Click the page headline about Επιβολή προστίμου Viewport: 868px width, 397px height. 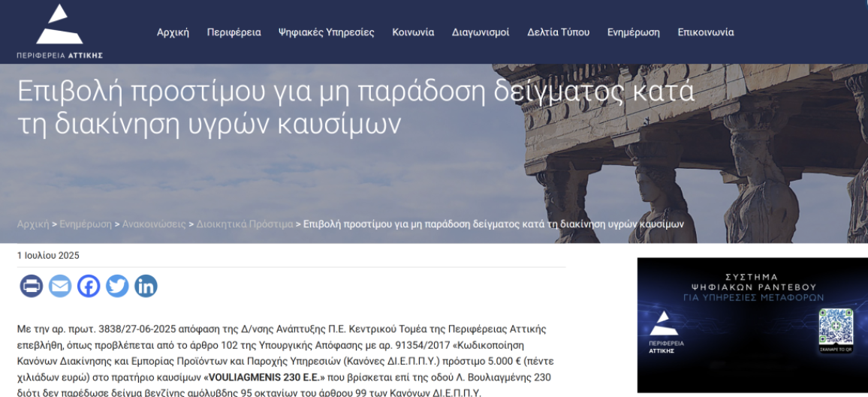[356, 108]
